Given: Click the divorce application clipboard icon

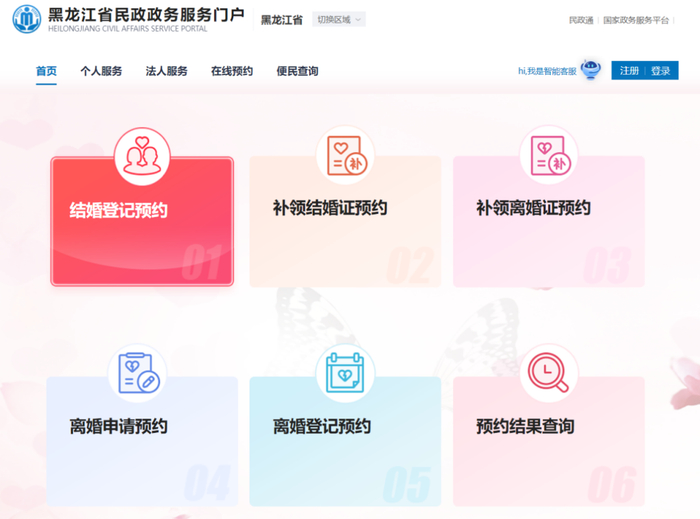Looking at the screenshot, I should [138, 373].
